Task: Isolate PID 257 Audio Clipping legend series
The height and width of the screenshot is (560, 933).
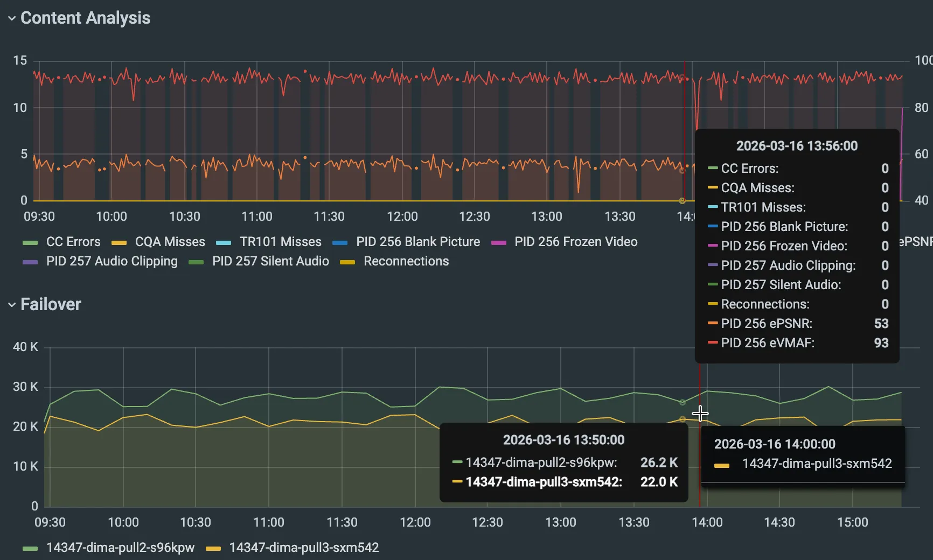Action: tap(112, 261)
